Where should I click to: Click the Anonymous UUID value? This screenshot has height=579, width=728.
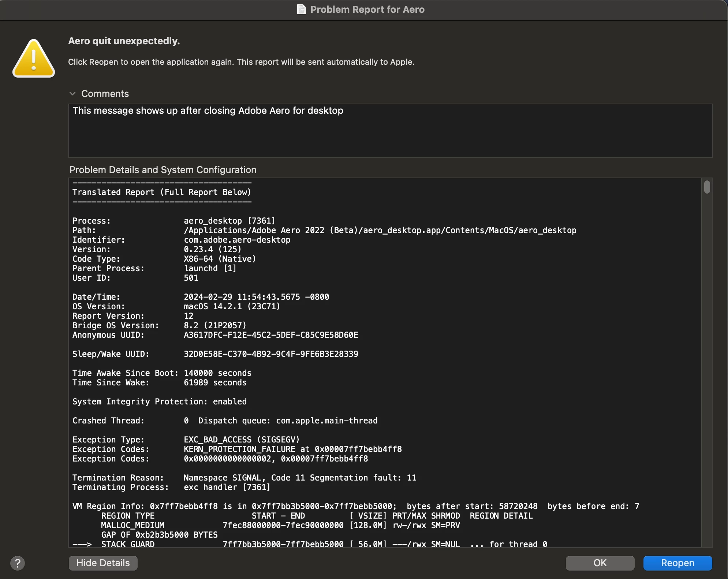[x=271, y=335]
